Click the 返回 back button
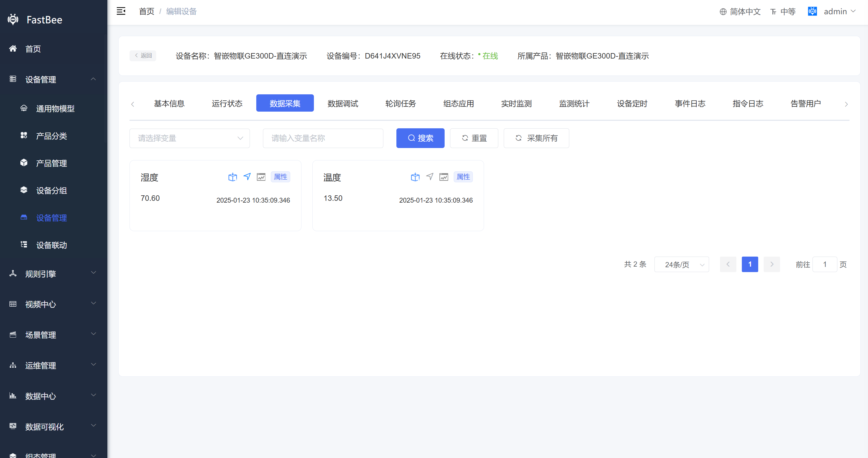Screen dimensions: 868x458 click(x=143, y=56)
